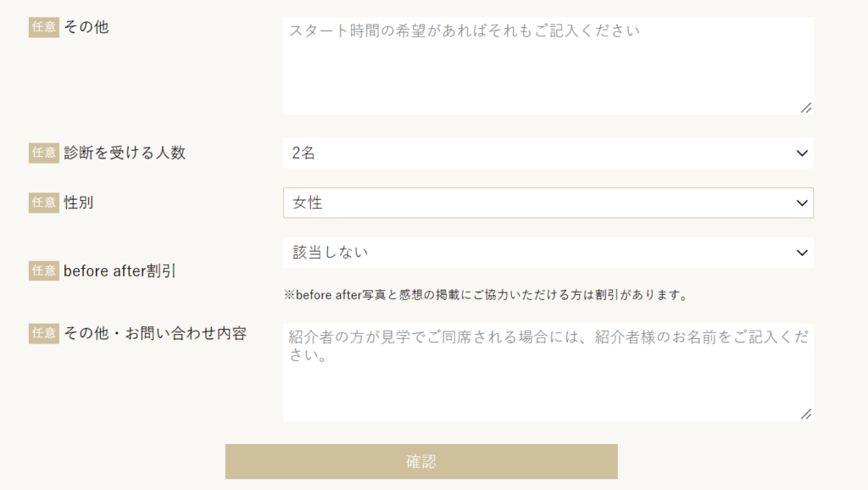
Task: Focus the 紹介者 placeholder inquiry text area
Action: (x=548, y=371)
